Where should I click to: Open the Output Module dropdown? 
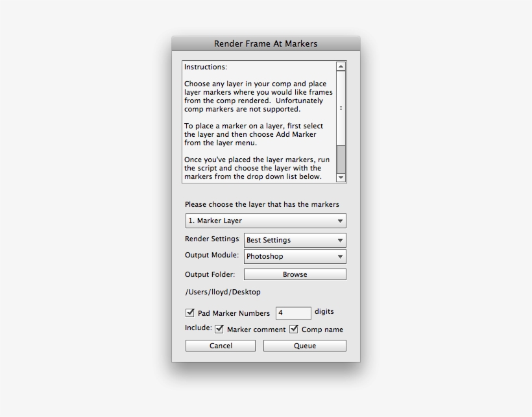coord(295,256)
